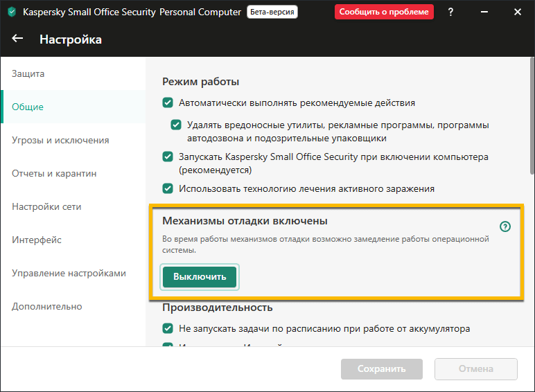535x392 pixels.
Task: Go to Отчеты и карантин section
Action: pyautogui.click(x=54, y=173)
